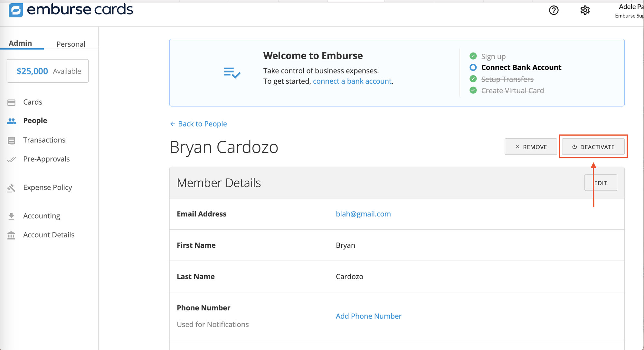644x350 pixels.
Task: Switch to the Personal tab
Action: pos(71,44)
